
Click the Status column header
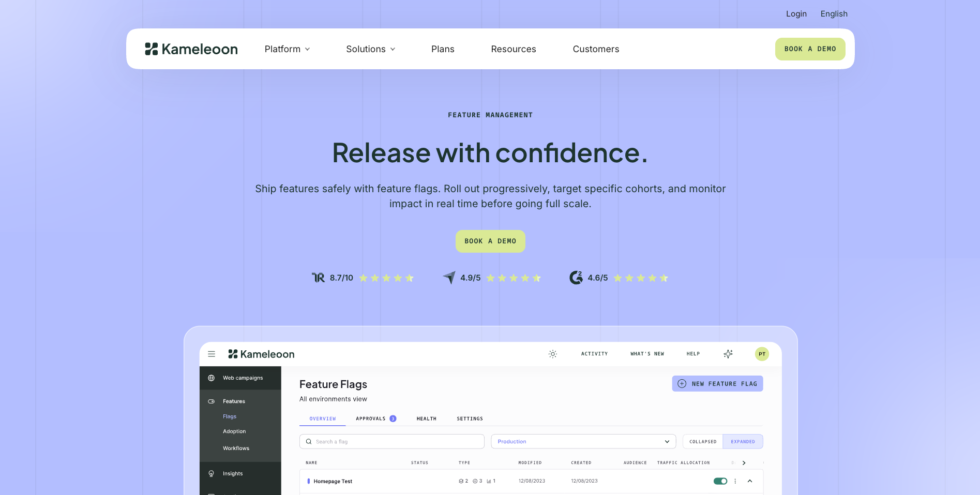tap(419, 463)
